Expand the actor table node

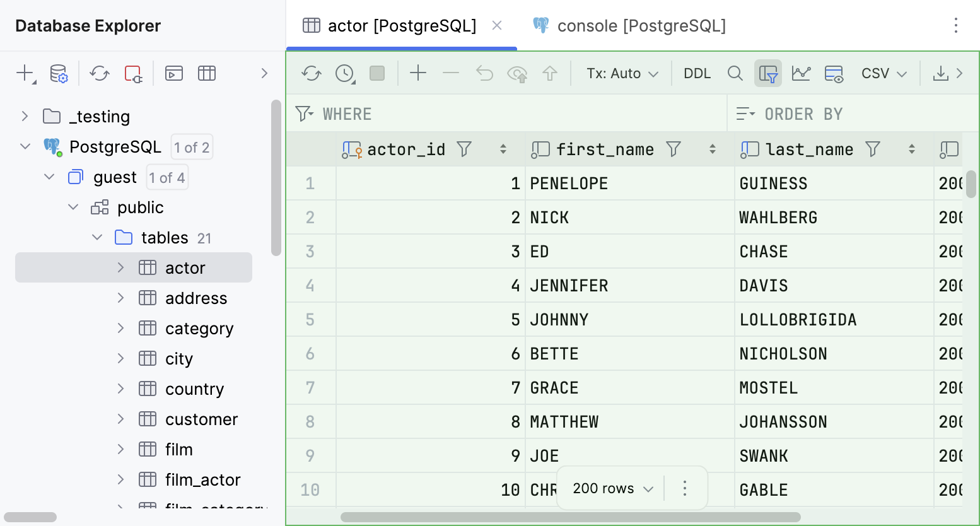(x=120, y=267)
